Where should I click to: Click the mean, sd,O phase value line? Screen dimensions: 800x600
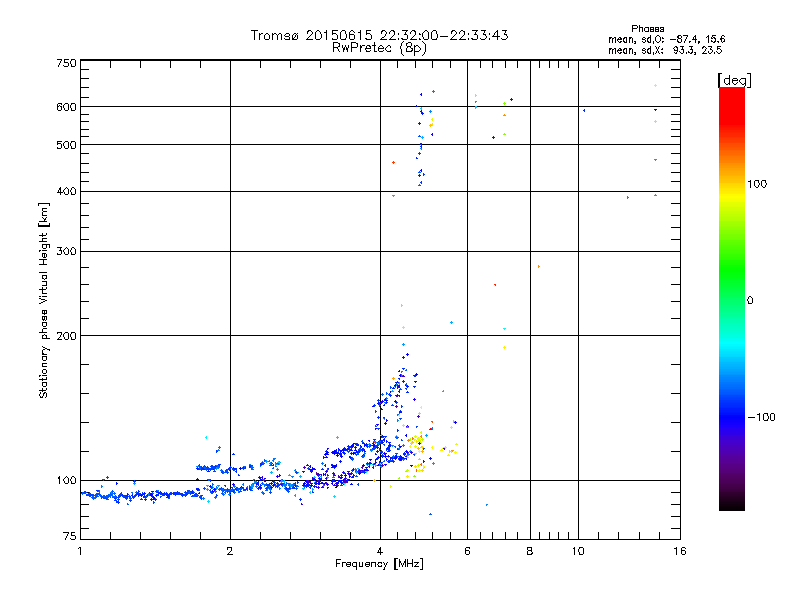(x=666, y=39)
